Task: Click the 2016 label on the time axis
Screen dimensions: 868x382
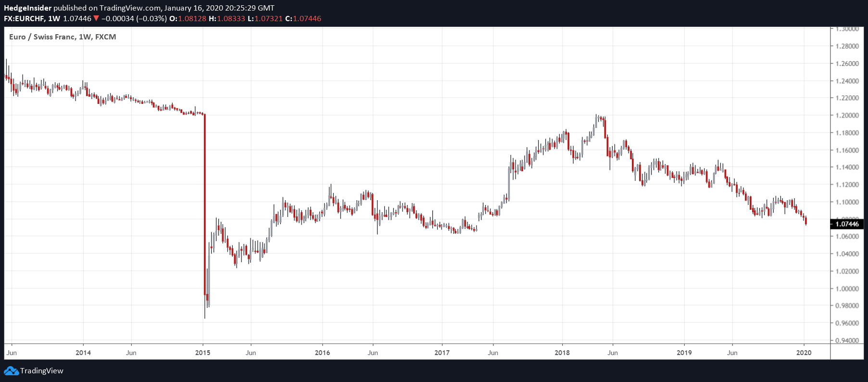Action: [x=323, y=353]
